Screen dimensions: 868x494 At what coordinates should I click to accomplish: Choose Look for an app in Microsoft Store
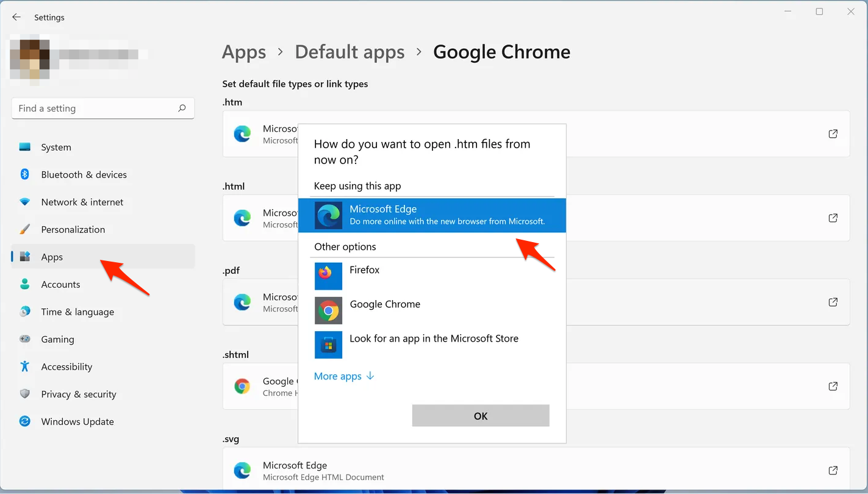[432, 345]
